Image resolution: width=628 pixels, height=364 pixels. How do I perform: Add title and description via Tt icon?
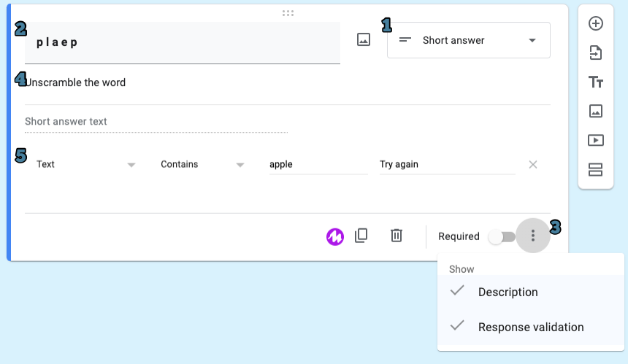coord(595,82)
